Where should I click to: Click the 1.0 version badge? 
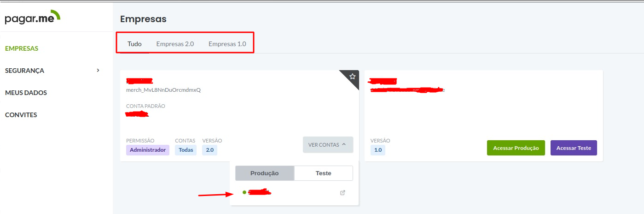[x=378, y=150]
